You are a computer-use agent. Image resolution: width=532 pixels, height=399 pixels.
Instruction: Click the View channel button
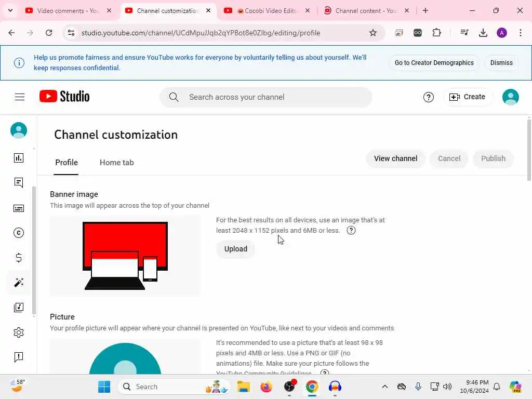395,158
